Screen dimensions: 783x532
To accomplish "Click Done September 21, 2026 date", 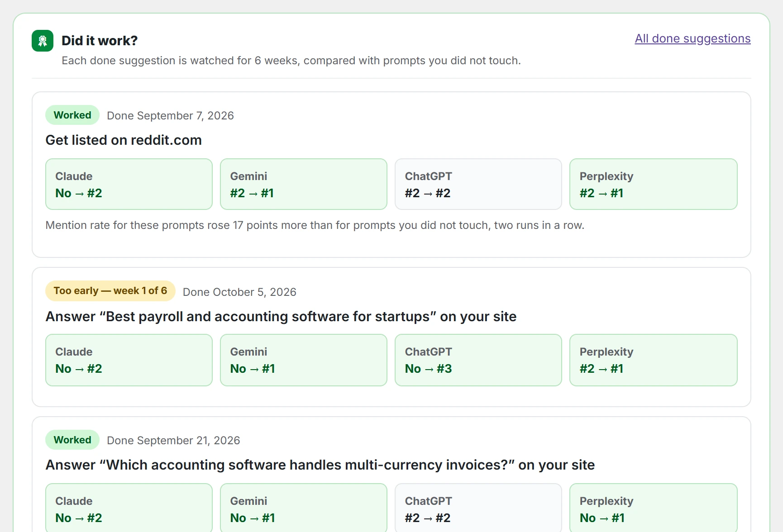I will click(x=173, y=441).
